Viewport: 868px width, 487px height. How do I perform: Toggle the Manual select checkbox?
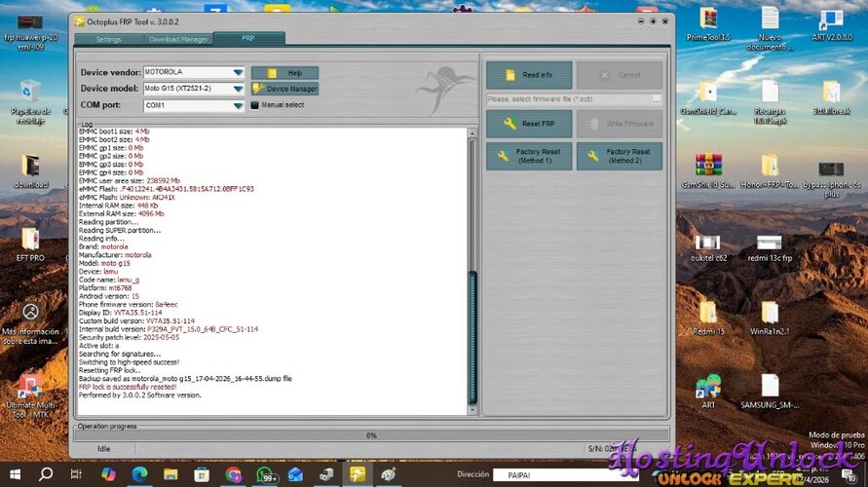[254, 105]
